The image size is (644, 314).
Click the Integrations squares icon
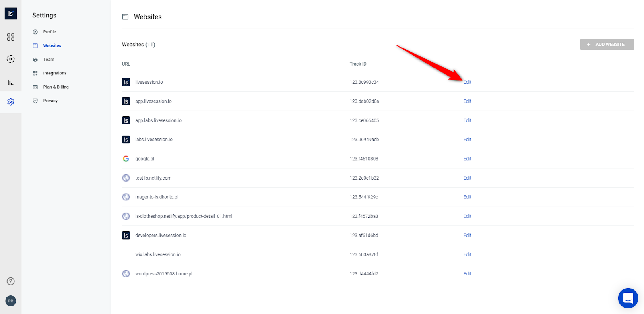pyautogui.click(x=35, y=73)
